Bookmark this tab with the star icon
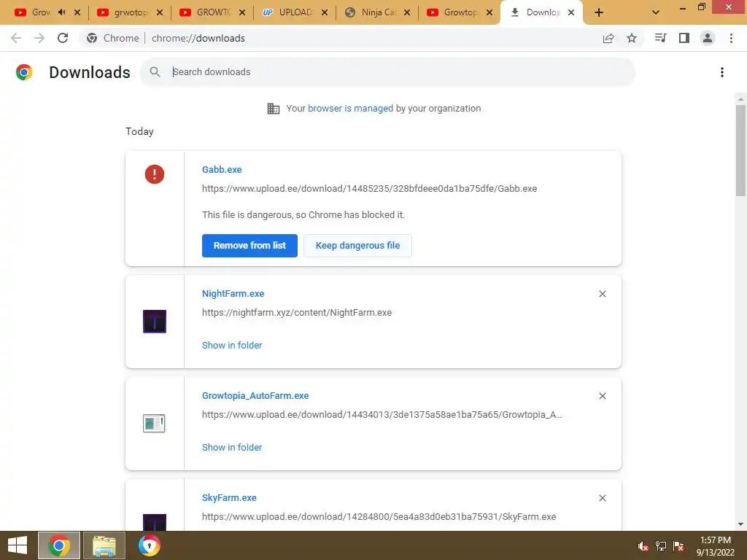 click(x=632, y=38)
